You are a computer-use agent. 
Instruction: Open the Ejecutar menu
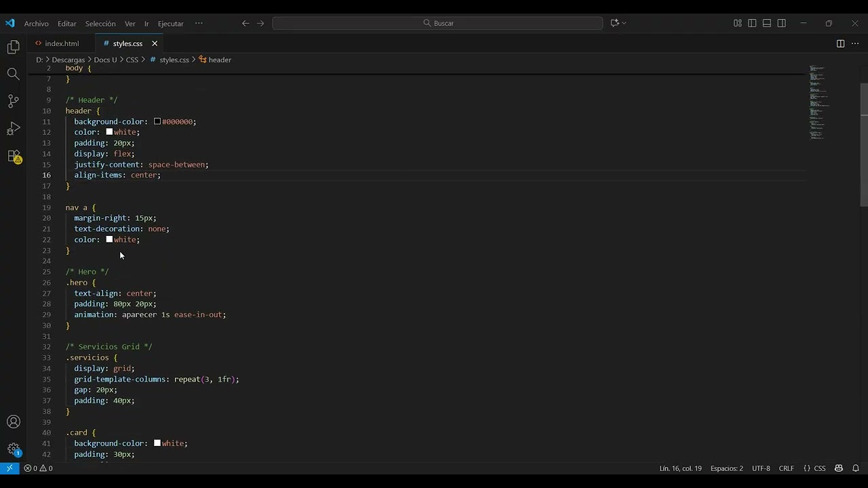click(171, 23)
